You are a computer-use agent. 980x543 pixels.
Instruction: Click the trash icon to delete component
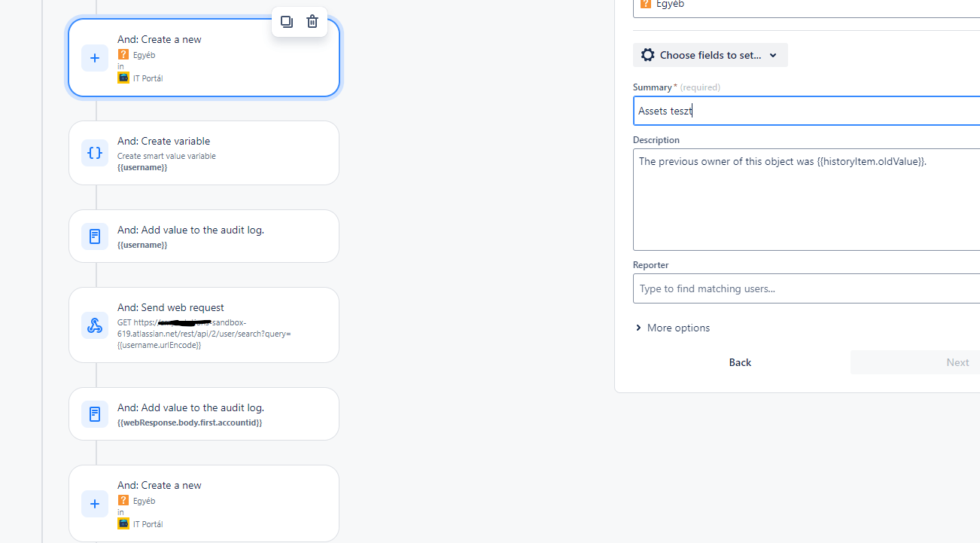(312, 22)
